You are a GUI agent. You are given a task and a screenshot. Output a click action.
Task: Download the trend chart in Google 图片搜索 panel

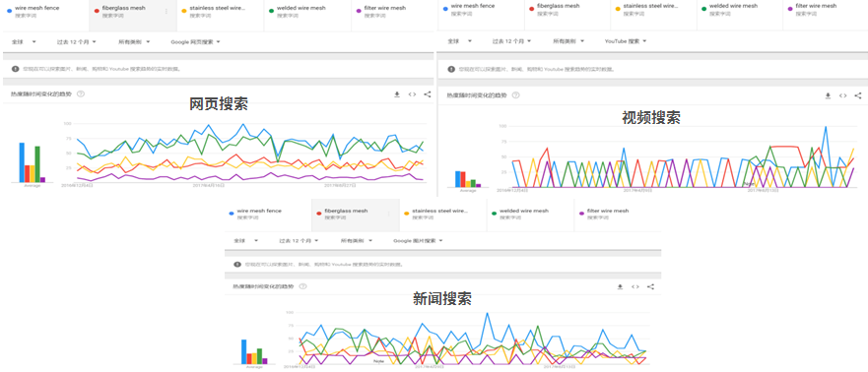coord(620,287)
